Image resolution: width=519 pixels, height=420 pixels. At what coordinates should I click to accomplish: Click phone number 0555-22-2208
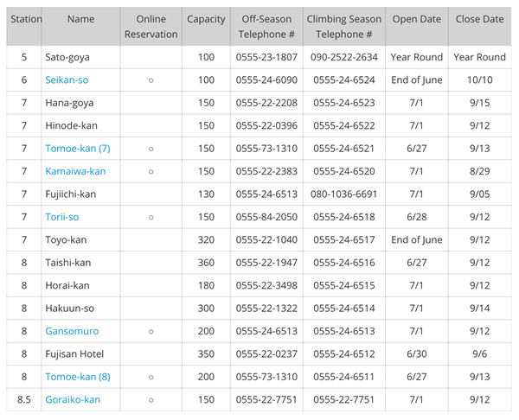click(266, 103)
